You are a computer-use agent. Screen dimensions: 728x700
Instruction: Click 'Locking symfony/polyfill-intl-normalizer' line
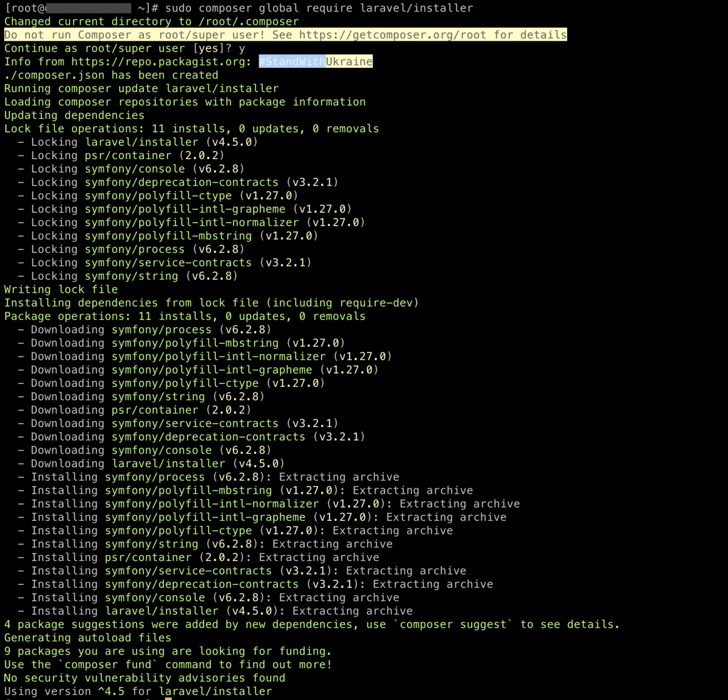pyautogui.click(x=191, y=221)
